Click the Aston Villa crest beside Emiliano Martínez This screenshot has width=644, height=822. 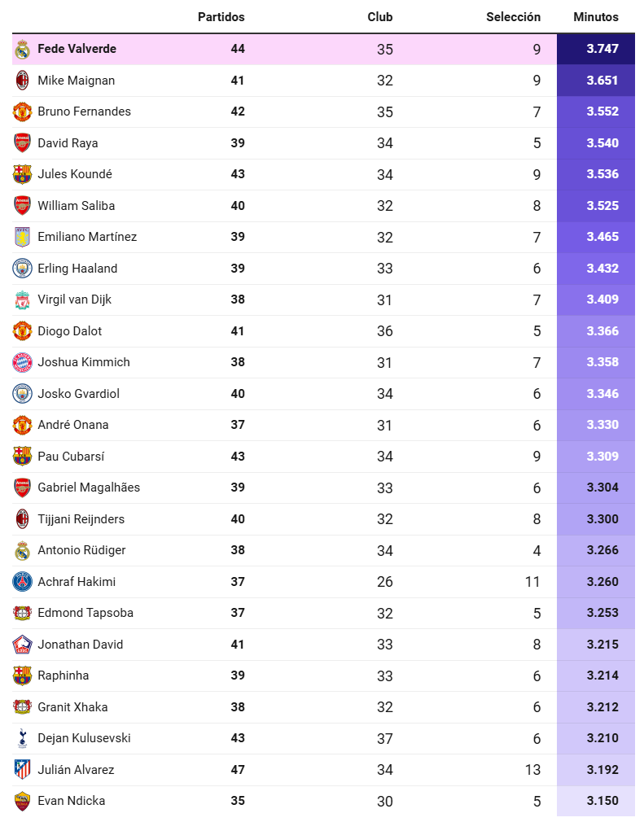pyautogui.click(x=22, y=237)
